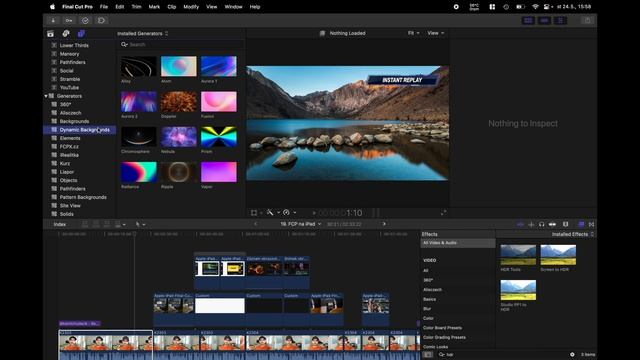Open the Transform tool popup in viewer
This screenshot has width=640, height=360.
pyautogui.click(x=256, y=213)
